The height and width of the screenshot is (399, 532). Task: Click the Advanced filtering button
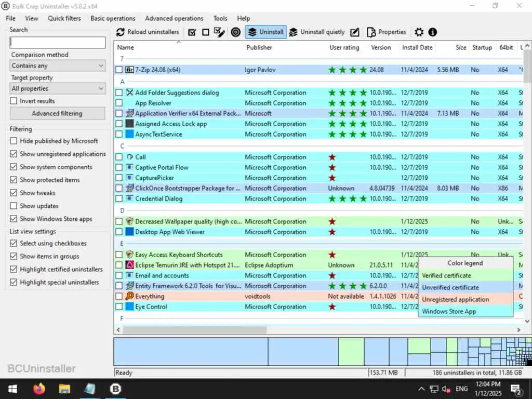point(57,113)
